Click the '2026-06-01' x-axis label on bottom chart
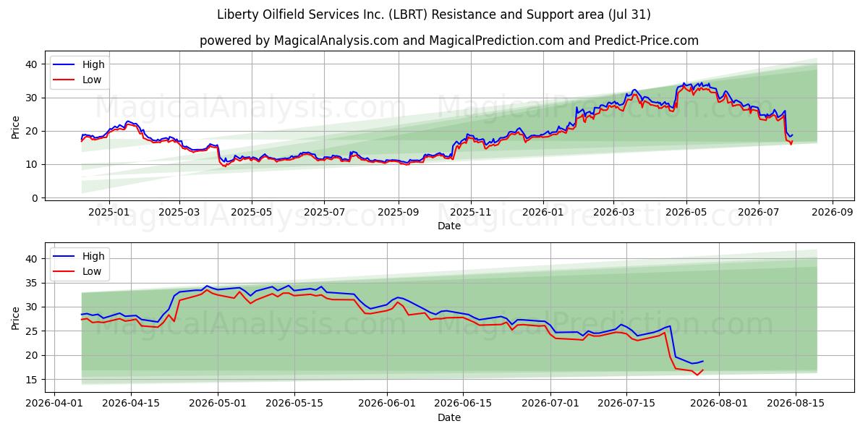The height and width of the screenshot is (434, 868). point(387,404)
